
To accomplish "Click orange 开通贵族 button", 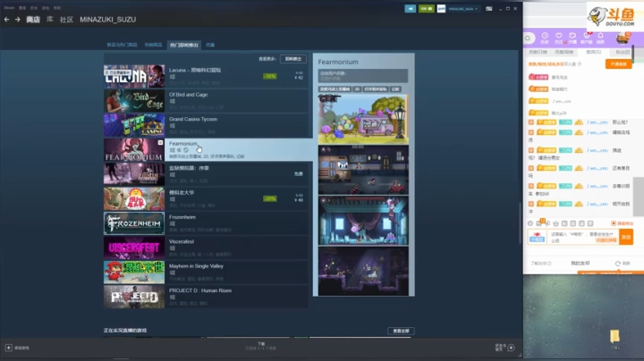I will pyautogui.click(x=618, y=64).
